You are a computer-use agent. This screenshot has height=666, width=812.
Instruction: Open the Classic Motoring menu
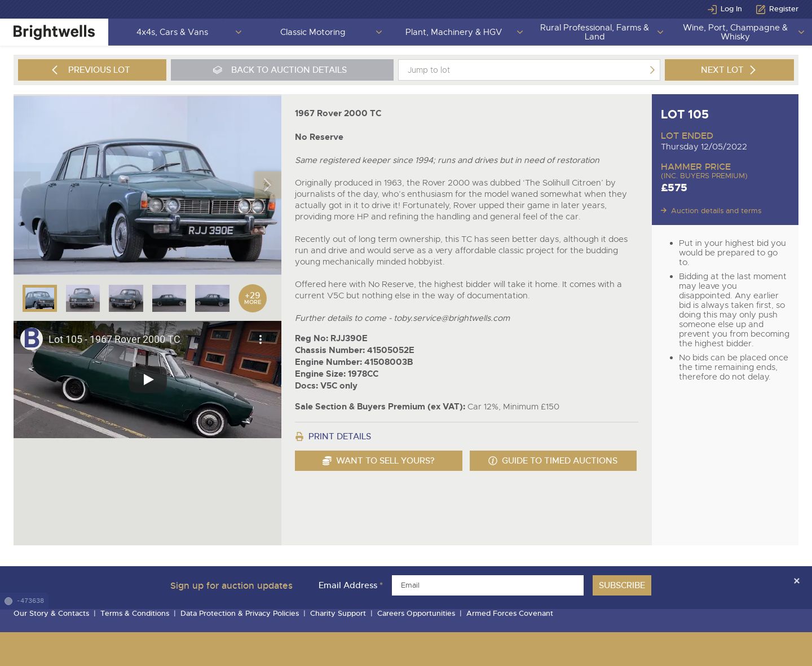[312, 32]
